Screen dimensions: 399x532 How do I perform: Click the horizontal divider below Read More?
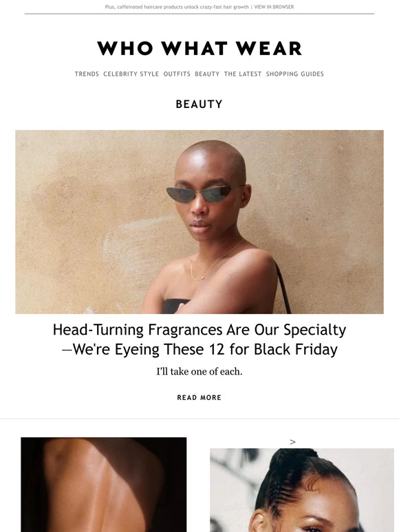click(x=199, y=419)
